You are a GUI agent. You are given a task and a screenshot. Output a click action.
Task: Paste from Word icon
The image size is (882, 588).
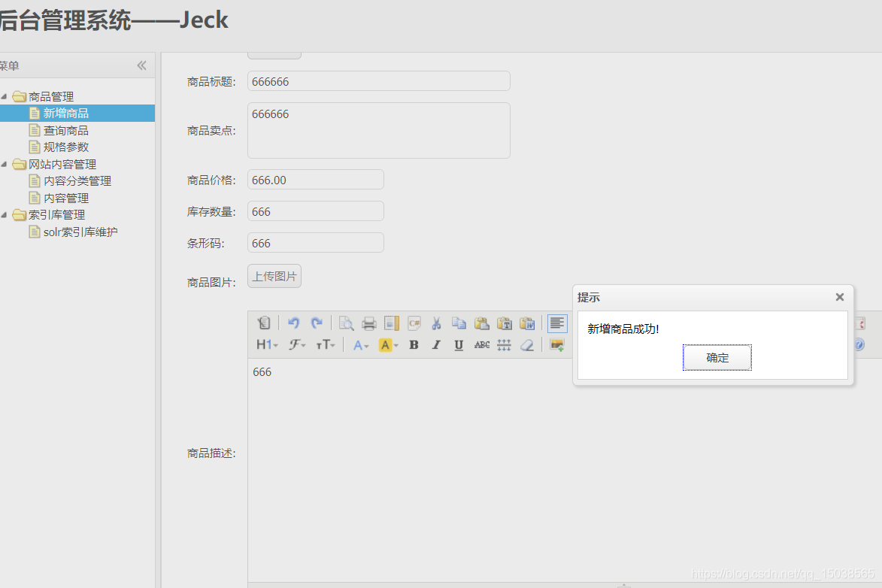[x=527, y=323]
